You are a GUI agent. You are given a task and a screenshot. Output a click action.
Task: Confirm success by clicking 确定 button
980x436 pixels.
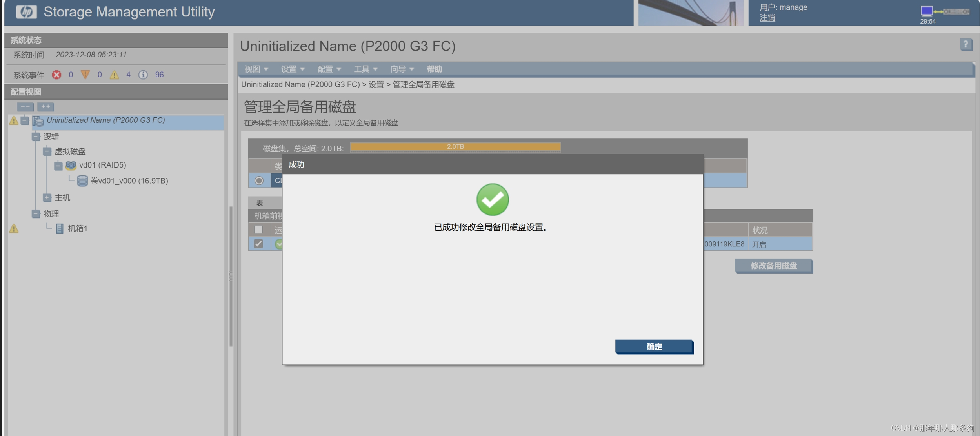point(654,346)
